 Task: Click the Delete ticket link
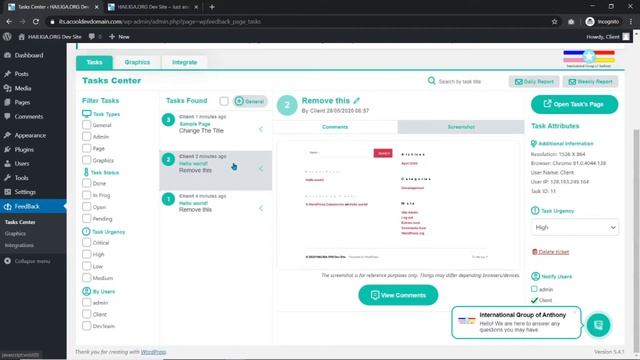pyautogui.click(x=551, y=252)
